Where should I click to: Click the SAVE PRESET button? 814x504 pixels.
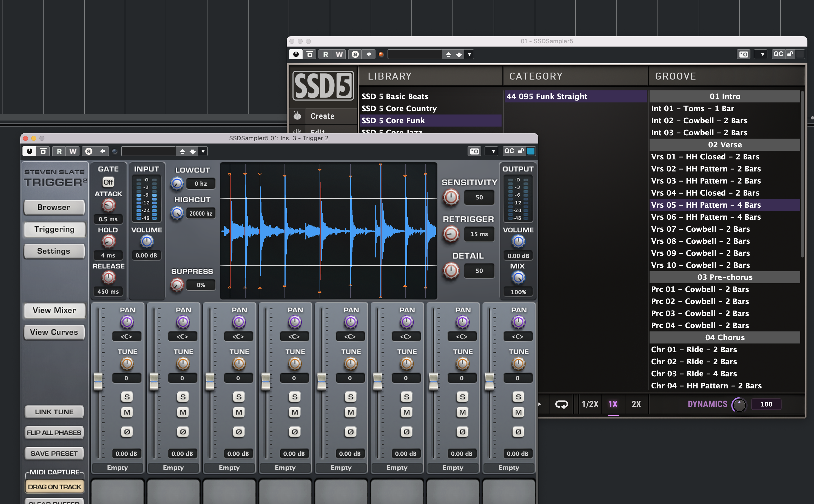pyautogui.click(x=54, y=454)
